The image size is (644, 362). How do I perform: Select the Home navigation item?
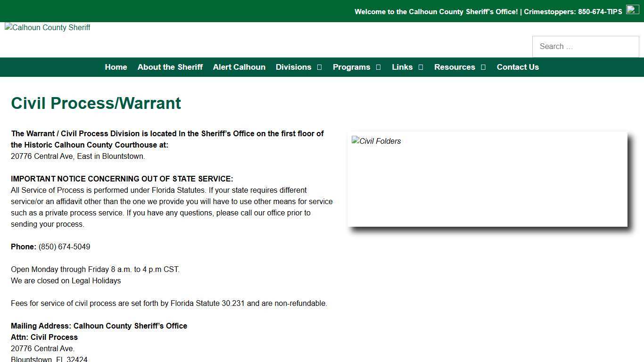116,67
